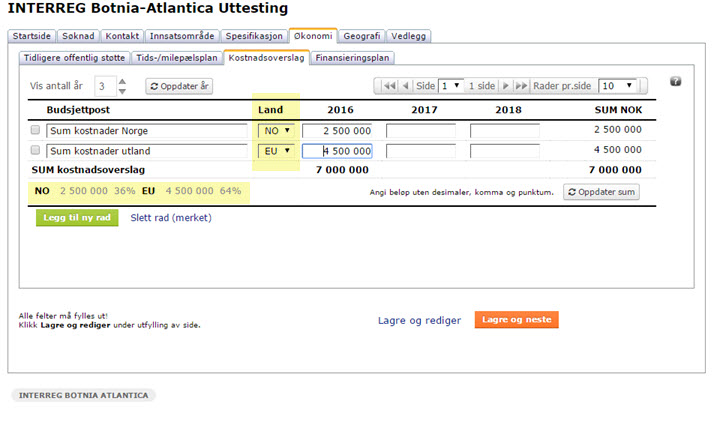Click Lagre og neste button

click(x=517, y=320)
